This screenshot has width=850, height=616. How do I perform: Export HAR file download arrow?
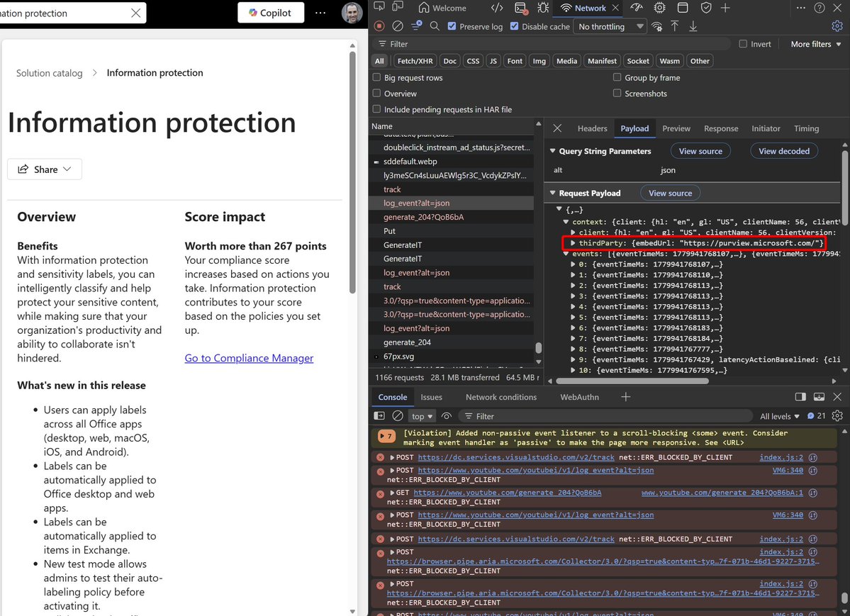tap(693, 26)
